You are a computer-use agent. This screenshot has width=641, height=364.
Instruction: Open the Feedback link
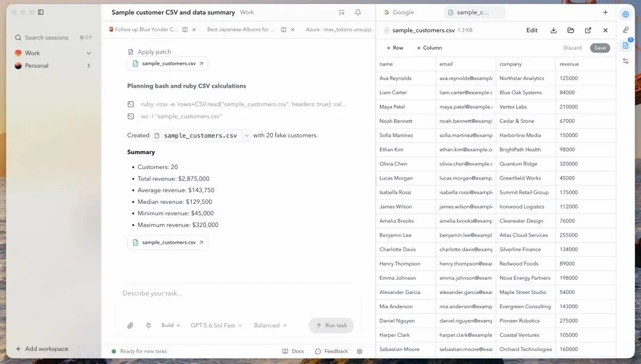tap(332, 352)
